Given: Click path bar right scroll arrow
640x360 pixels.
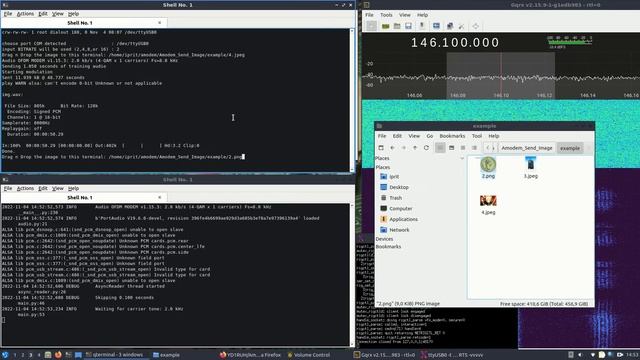Looking at the screenshot, I should point(493,148).
